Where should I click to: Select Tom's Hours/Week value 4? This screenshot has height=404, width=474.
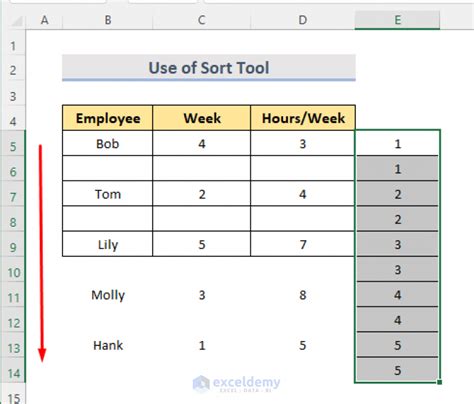click(x=303, y=194)
